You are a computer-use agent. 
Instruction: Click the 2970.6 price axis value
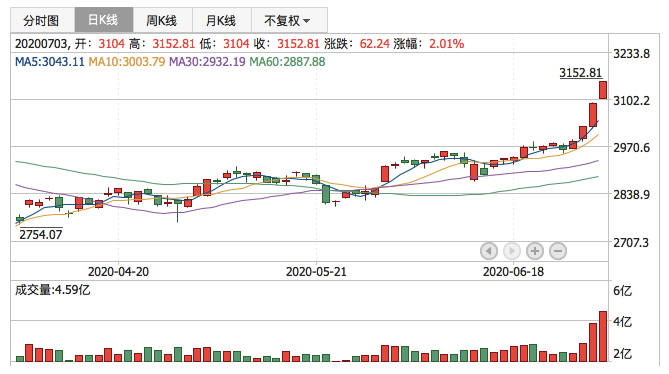click(x=631, y=148)
